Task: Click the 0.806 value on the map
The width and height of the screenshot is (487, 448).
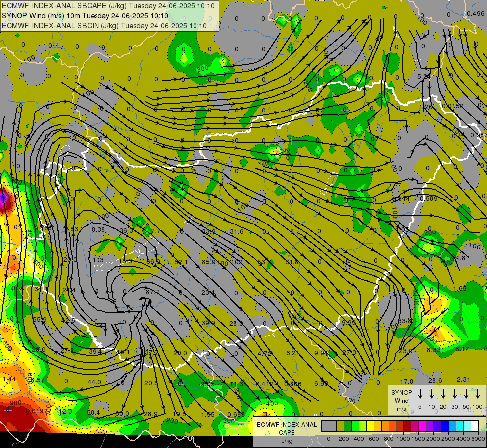Action: coord(293,384)
